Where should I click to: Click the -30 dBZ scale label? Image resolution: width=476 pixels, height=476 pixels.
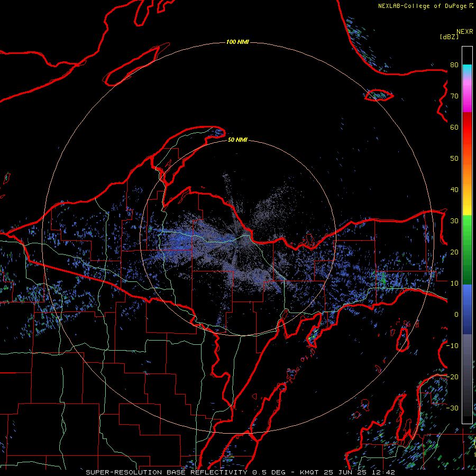point(453,408)
